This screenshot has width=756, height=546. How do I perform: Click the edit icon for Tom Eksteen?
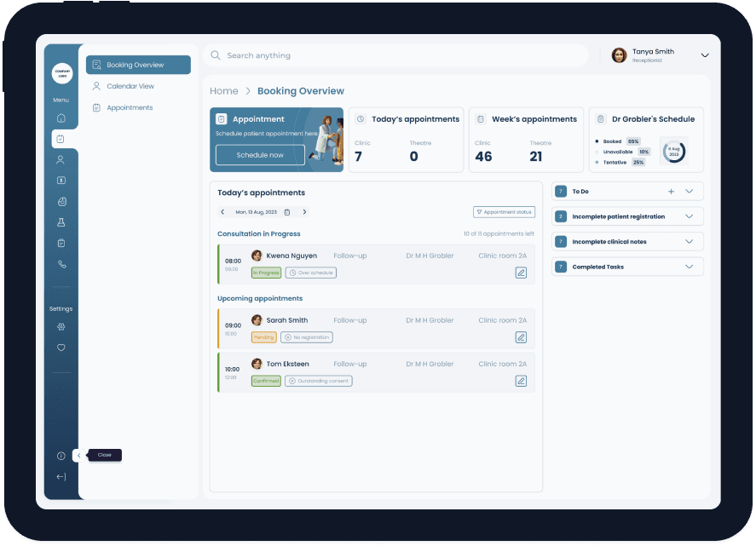coord(521,381)
